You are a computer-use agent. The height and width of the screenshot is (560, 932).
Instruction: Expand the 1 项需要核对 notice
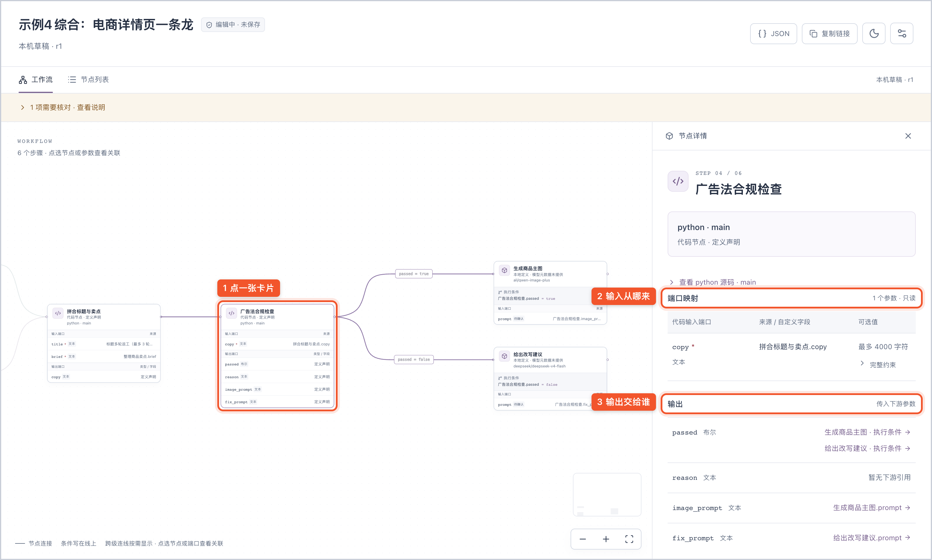coord(63,107)
